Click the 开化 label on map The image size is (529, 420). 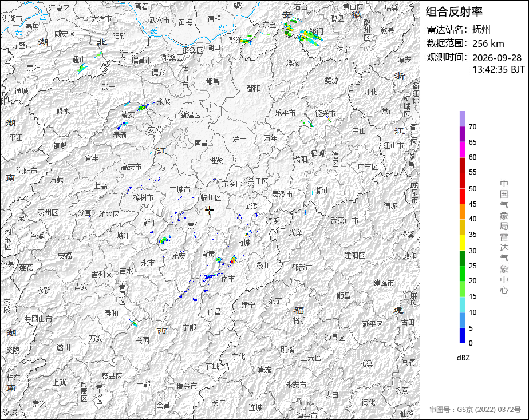(x=371, y=92)
